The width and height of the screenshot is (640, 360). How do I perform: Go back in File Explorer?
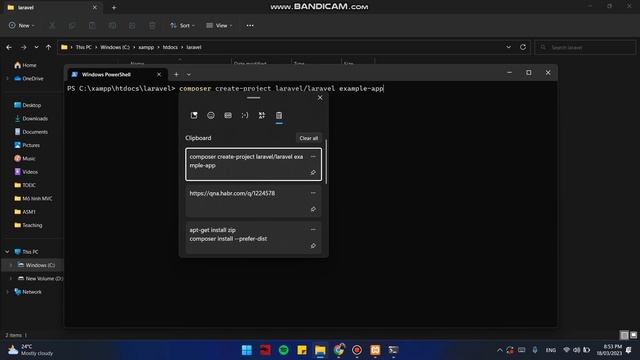pos(9,47)
